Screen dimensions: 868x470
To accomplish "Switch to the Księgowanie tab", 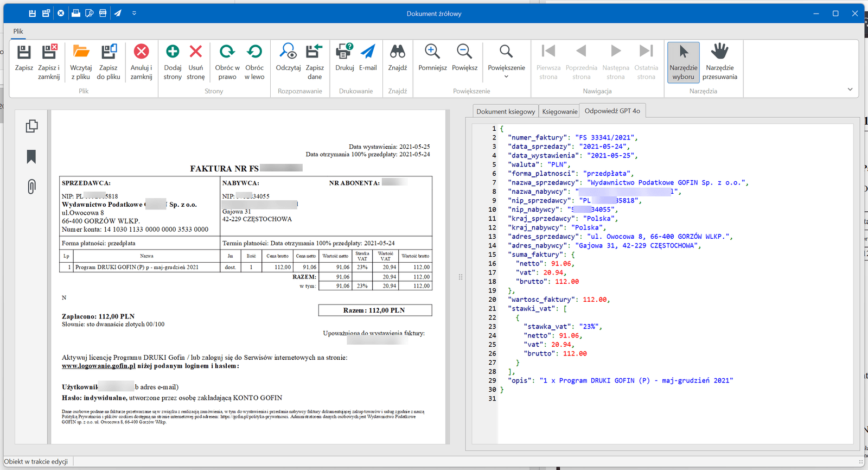I will 560,112.
